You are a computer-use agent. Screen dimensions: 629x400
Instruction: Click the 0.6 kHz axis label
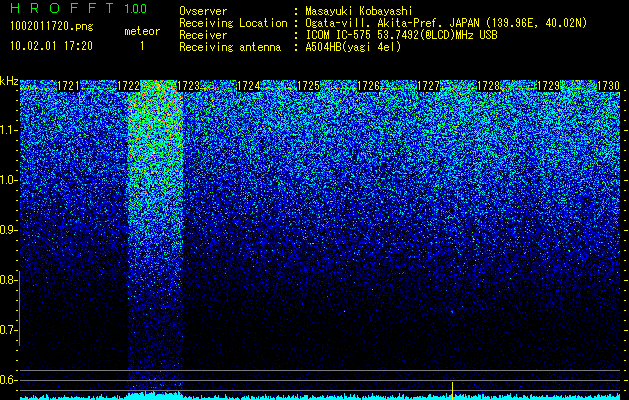point(8,380)
